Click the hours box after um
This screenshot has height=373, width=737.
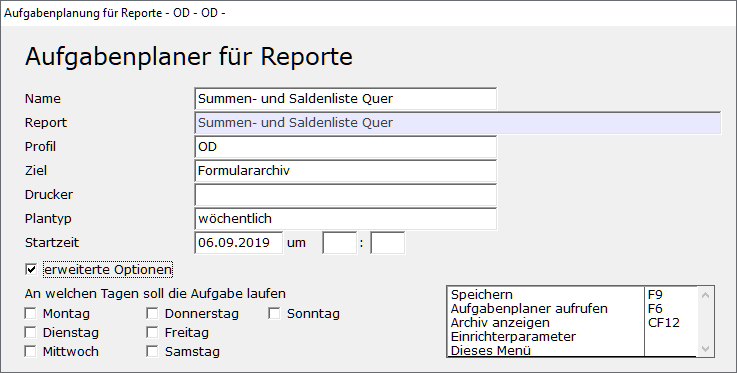point(339,243)
